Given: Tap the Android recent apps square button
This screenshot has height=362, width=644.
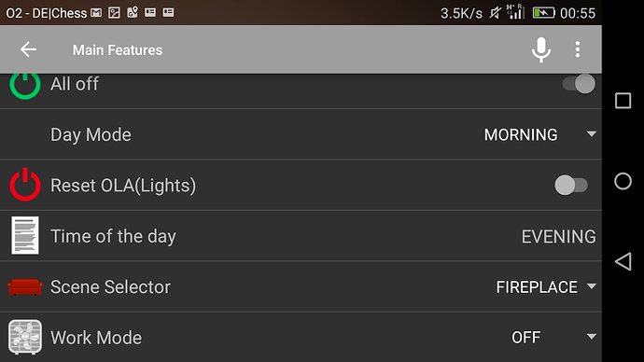Looking at the screenshot, I should pos(623,101).
